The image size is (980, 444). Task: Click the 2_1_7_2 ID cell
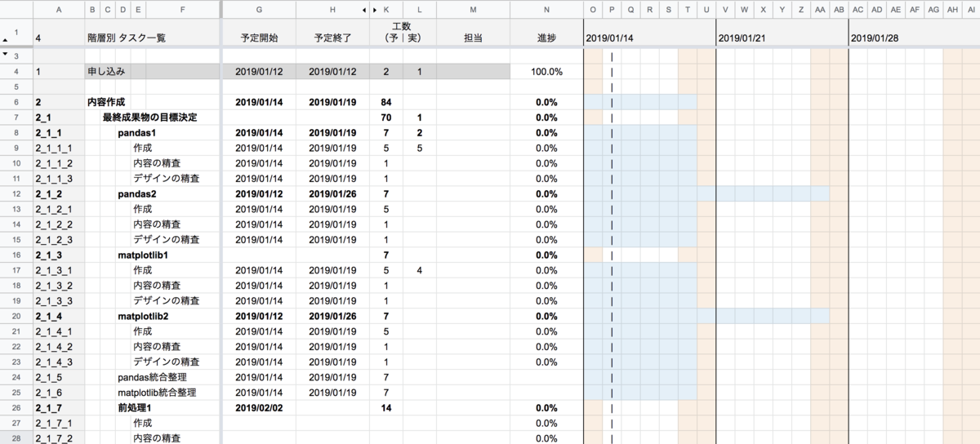tap(60, 438)
